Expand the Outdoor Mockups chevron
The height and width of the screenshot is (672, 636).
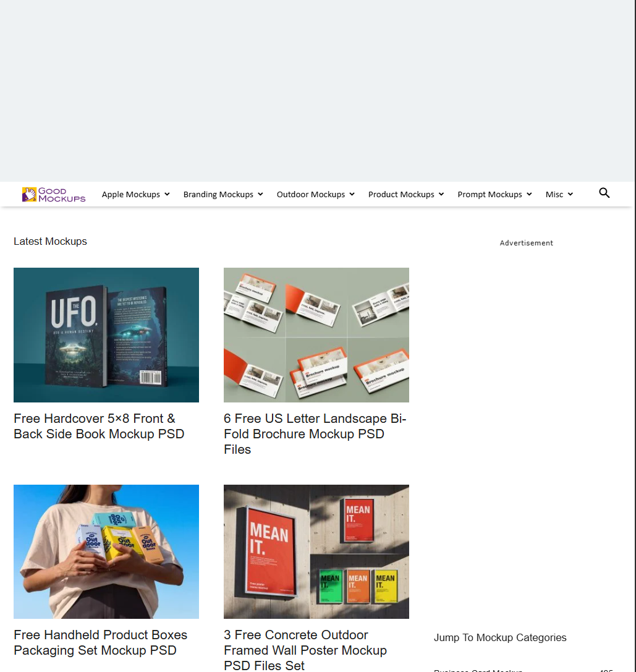coord(352,195)
